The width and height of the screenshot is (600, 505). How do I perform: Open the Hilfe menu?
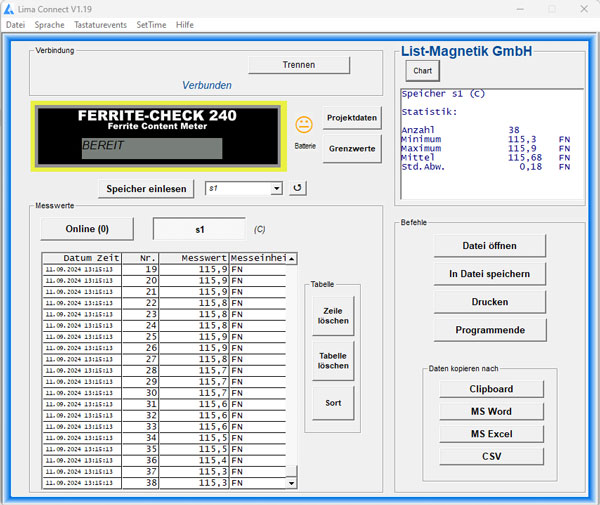point(185,24)
